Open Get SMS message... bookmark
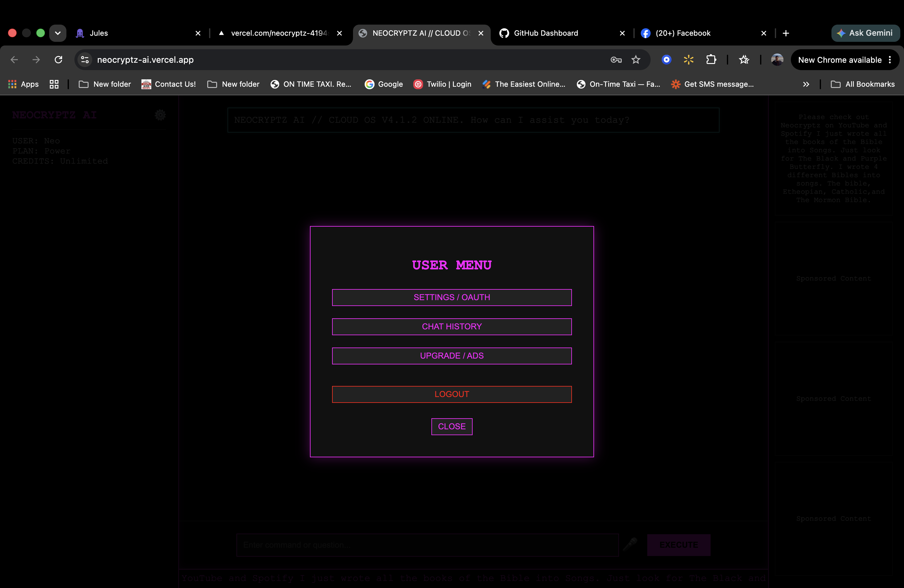This screenshot has height=588, width=904. click(x=712, y=84)
